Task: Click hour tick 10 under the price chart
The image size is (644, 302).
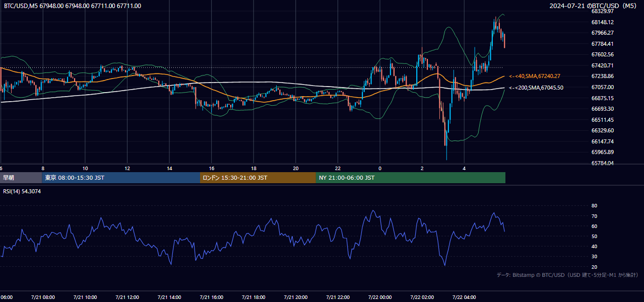Action: pos(85,168)
